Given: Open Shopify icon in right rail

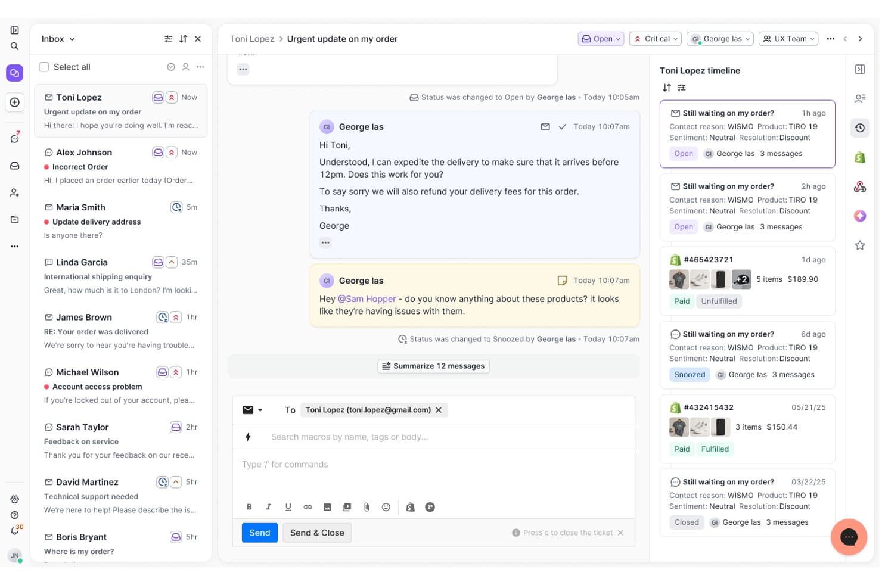Looking at the screenshot, I should [x=860, y=157].
